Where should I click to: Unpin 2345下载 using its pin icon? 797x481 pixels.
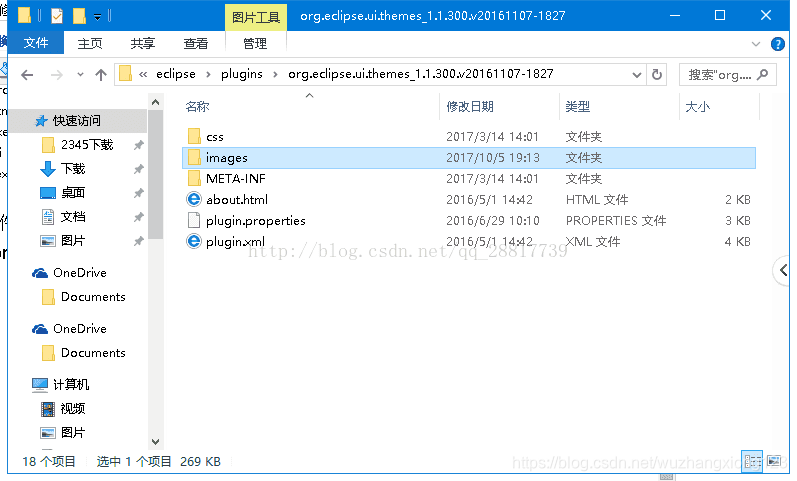[138, 145]
